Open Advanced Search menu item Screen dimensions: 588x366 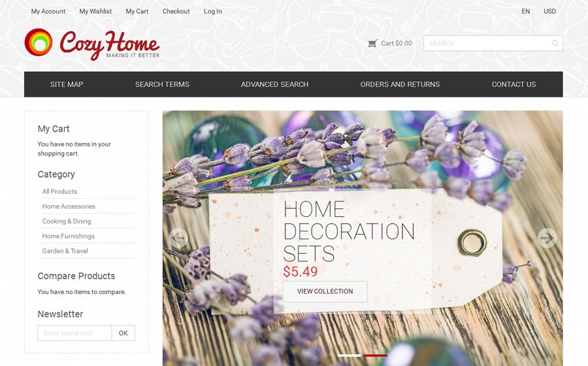coord(274,84)
